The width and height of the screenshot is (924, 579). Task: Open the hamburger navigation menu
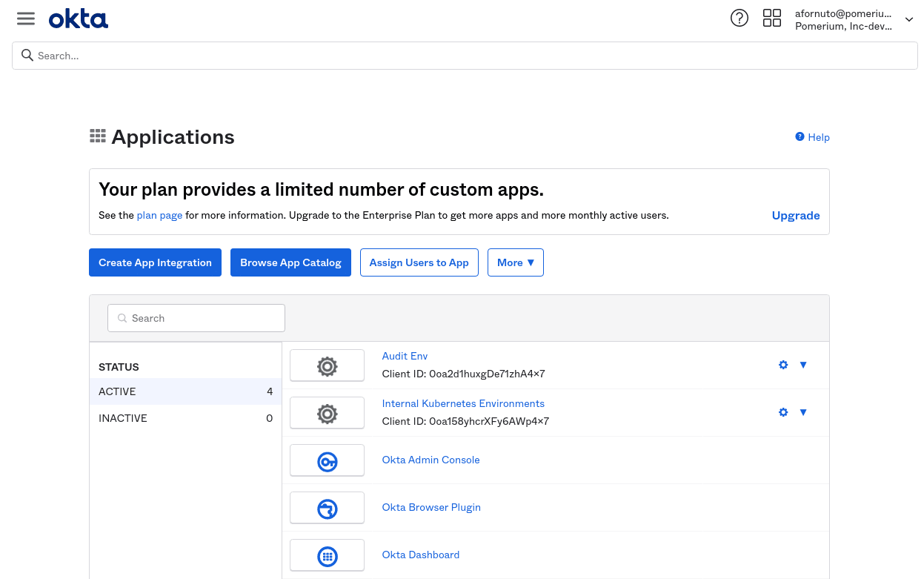click(25, 18)
